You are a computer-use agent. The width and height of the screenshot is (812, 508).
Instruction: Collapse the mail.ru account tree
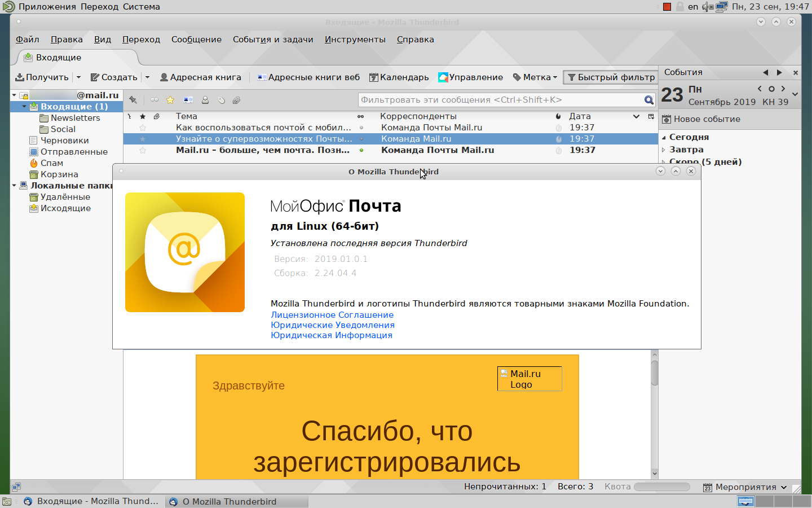click(x=14, y=95)
